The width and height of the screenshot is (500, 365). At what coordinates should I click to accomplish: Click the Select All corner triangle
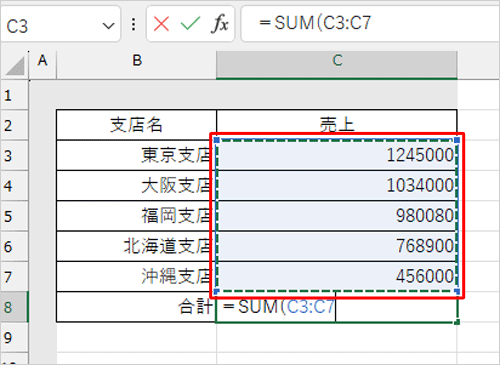coord(15,65)
